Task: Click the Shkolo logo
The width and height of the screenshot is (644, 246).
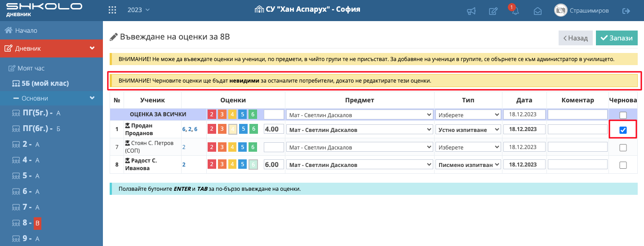Action: click(44, 9)
